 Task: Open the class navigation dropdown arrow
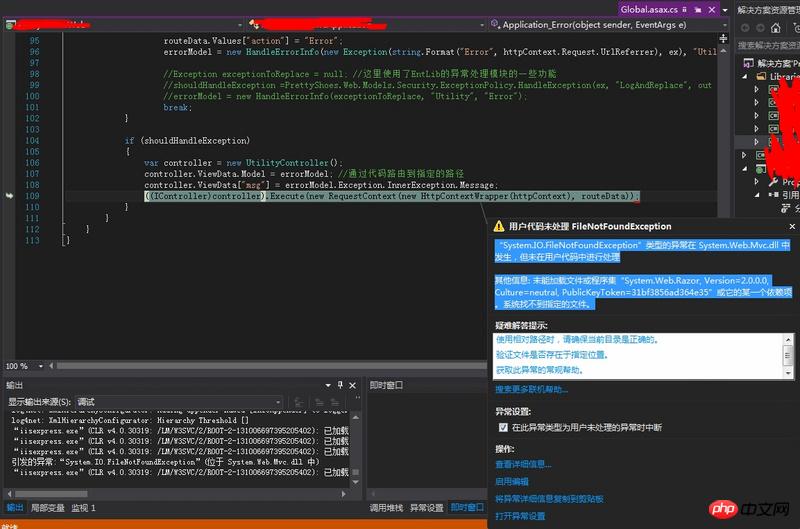(482, 25)
